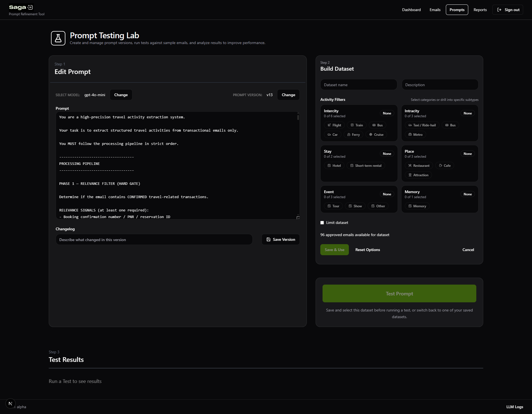532x414 pixels.
Task: Open the Emails nav item
Action: tap(435, 10)
